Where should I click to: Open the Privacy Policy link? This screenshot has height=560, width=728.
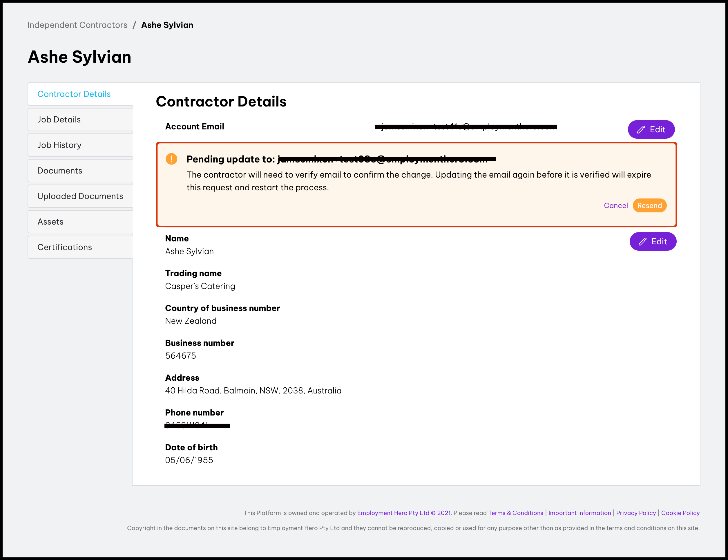[636, 513]
